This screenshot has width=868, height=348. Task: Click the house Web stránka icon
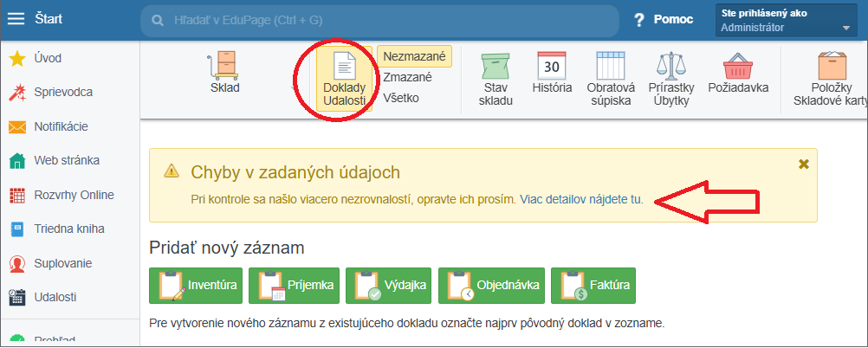click(x=17, y=161)
